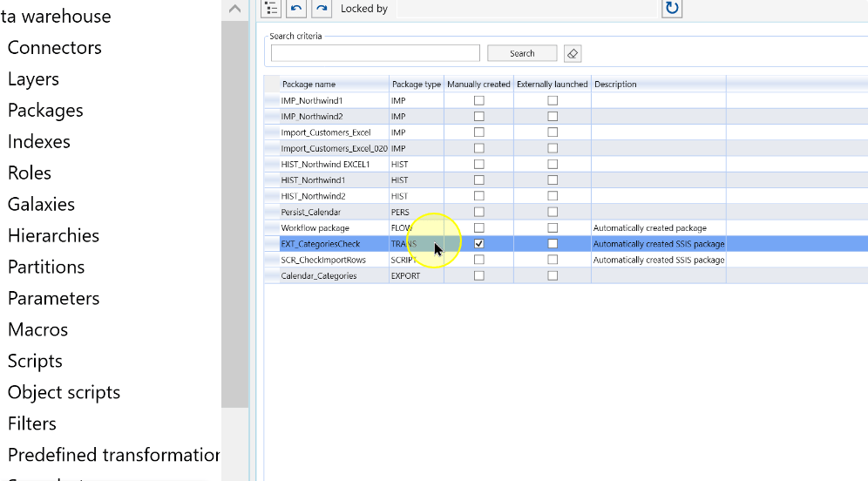Open Object scripts in the sidebar
868x481 pixels.
coord(64,392)
